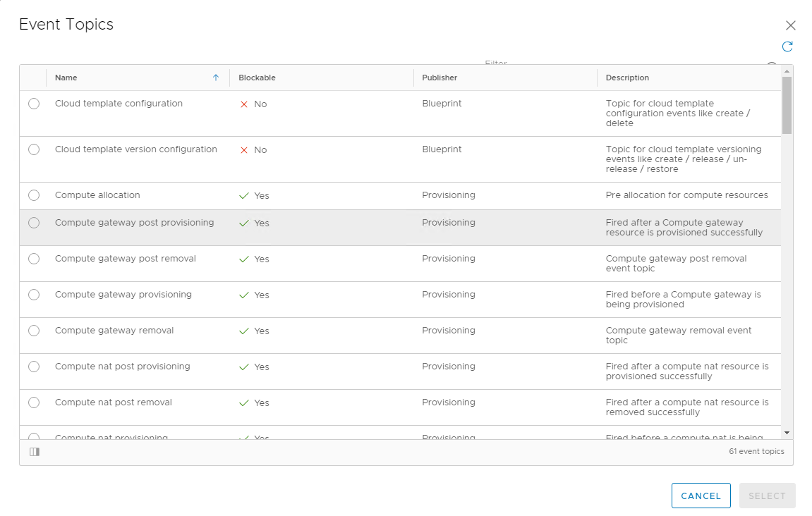This screenshot has width=812, height=516.
Task: Select the Compute allocation radio button
Action: click(34, 195)
